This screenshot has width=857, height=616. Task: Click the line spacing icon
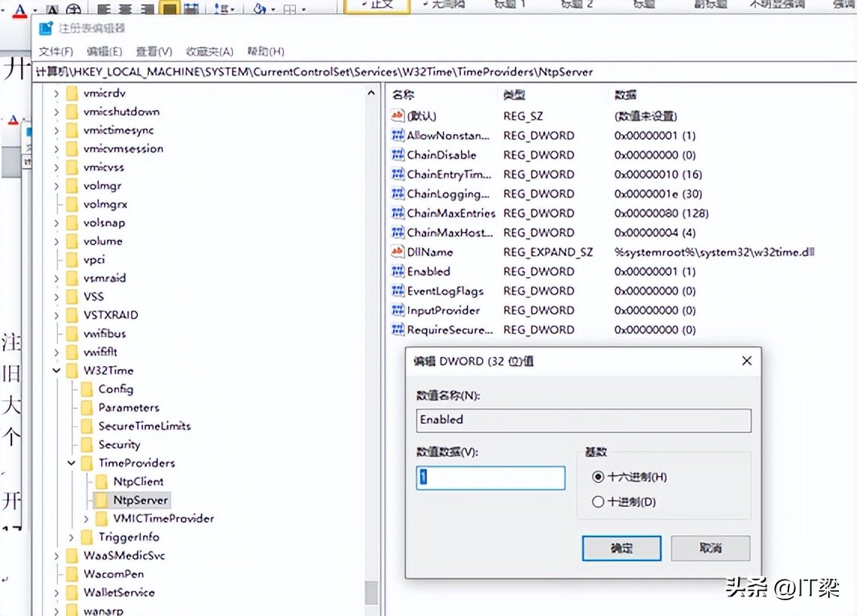(x=223, y=9)
